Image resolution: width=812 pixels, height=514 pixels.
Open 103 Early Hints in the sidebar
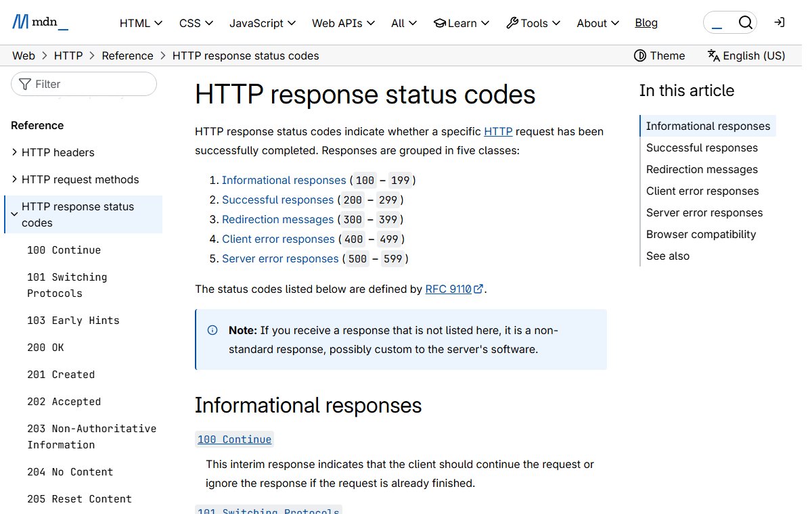[x=73, y=320]
